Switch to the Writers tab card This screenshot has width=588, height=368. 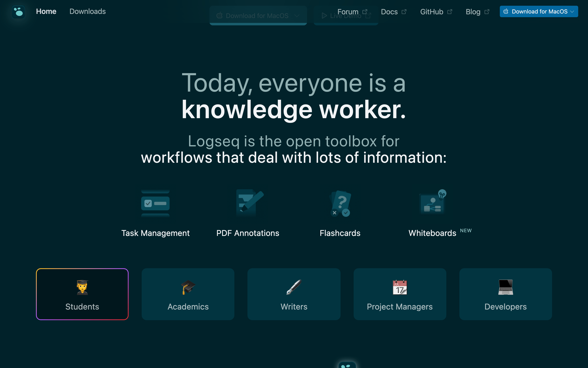(x=294, y=294)
